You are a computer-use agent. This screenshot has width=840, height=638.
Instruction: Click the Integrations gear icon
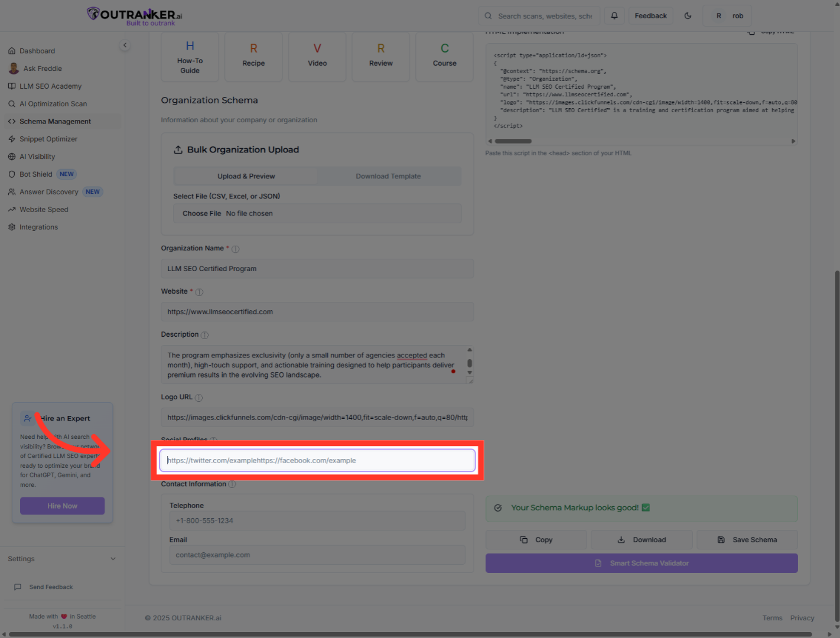pyautogui.click(x=12, y=227)
